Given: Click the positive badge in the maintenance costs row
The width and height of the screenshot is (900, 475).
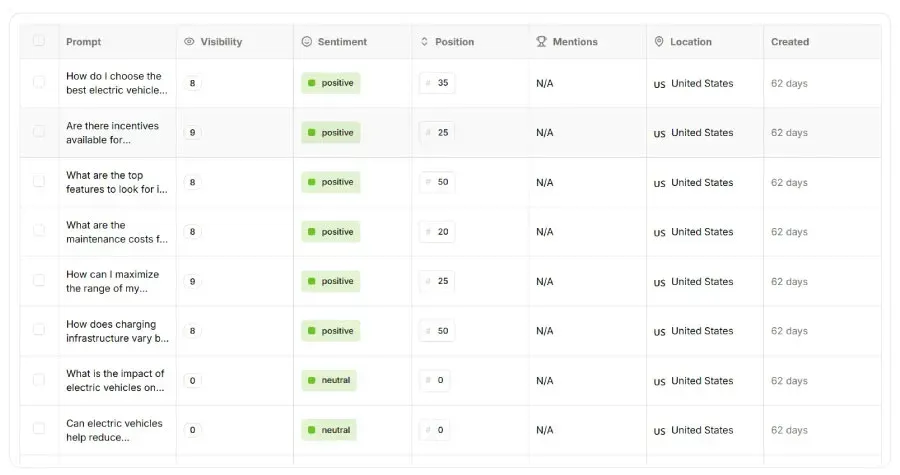Looking at the screenshot, I should (x=331, y=232).
